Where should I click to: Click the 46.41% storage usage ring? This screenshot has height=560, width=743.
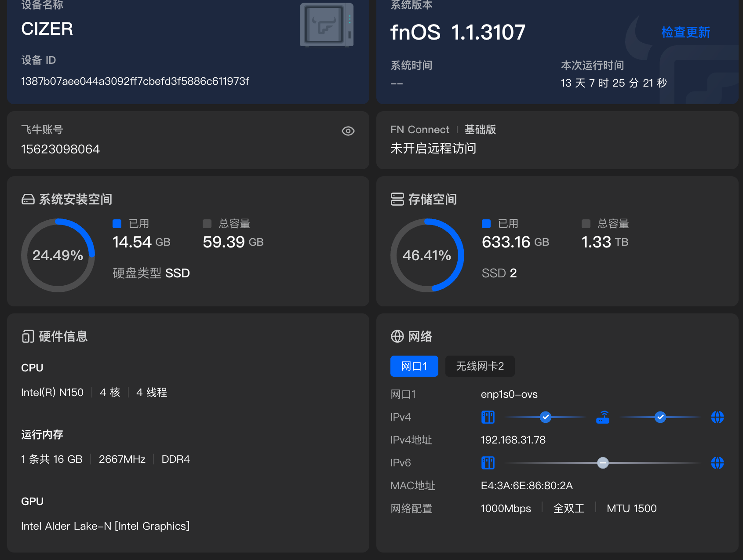pyautogui.click(x=427, y=255)
